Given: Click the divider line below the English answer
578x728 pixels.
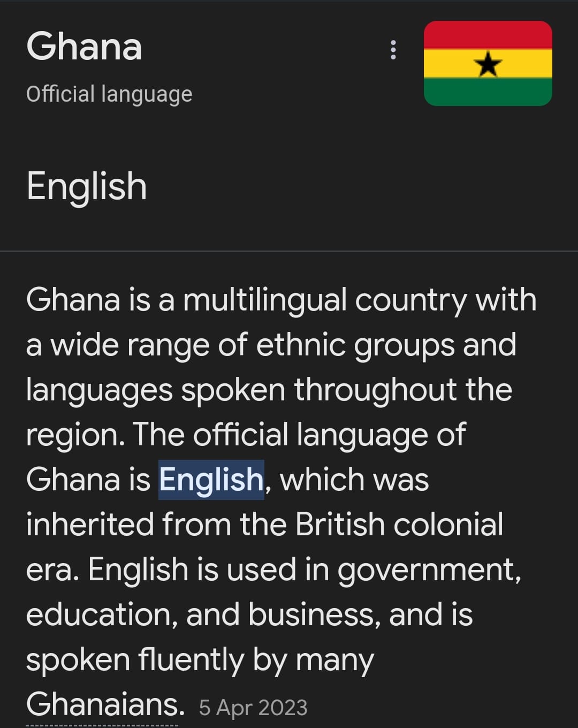Looking at the screenshot, I should (x=289, y=251).
